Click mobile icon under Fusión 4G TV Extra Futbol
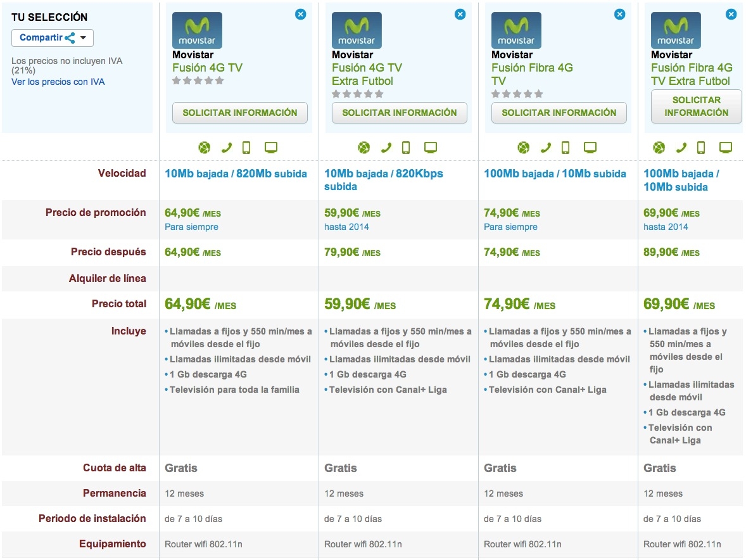This screenshot has height=560, width=746. click(406, 148)
